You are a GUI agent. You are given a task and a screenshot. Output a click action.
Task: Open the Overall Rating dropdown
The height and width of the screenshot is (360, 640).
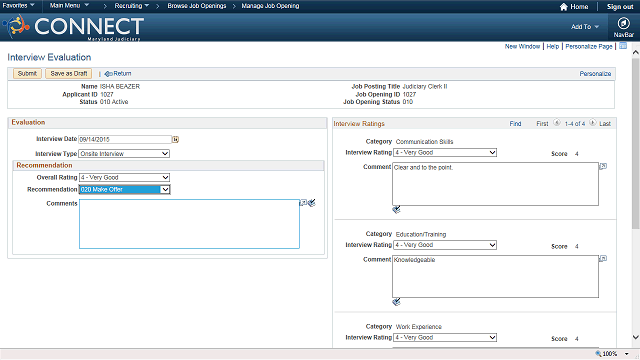(124, 178)
